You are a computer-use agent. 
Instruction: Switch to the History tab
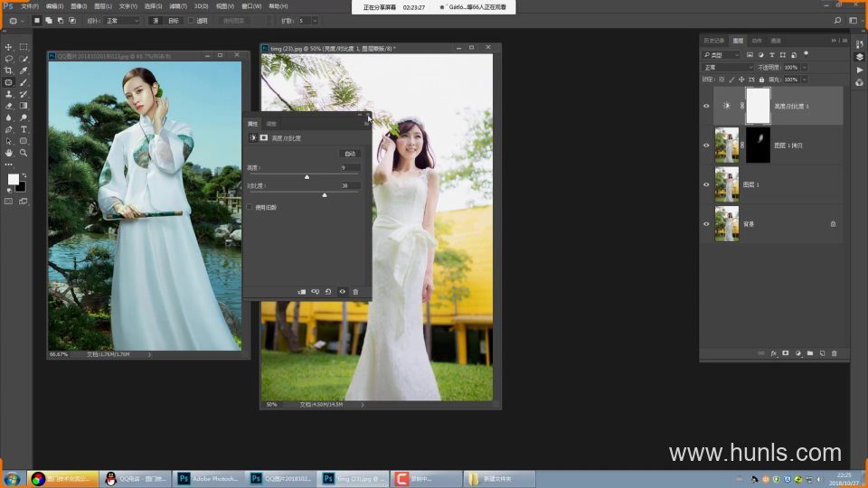(x=713, y=41)
